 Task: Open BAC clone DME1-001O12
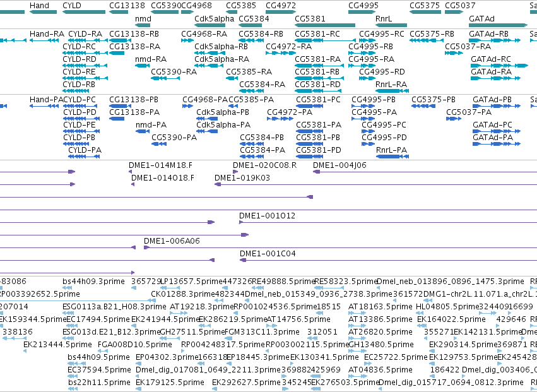[388, 222]
